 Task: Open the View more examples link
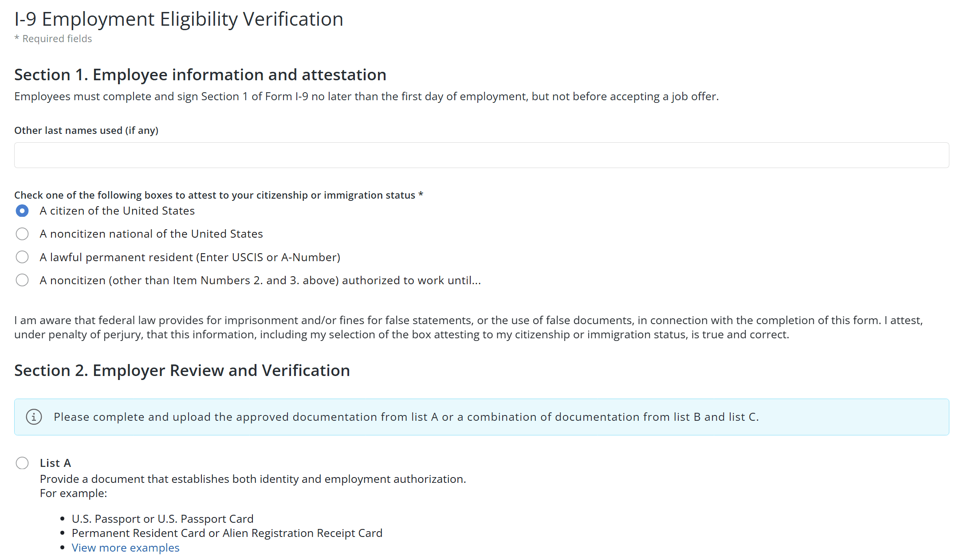tap(126, 548)
